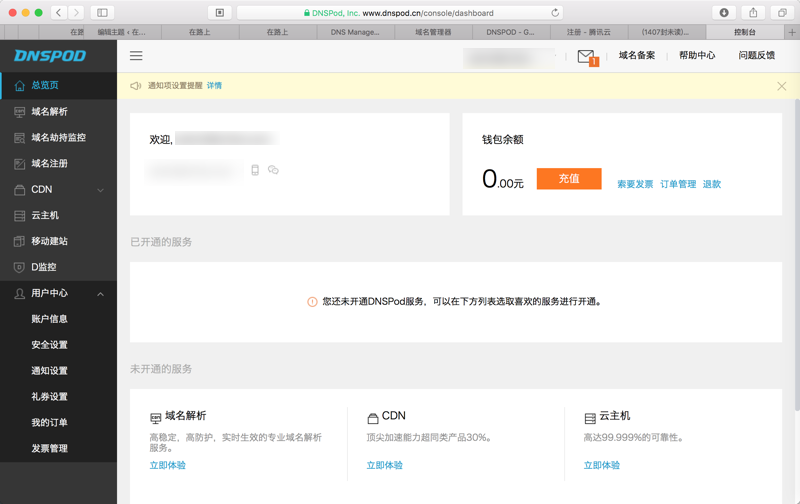The height and width of the screenshot is (504, 800).
Task: Click the 域名解析 card icon
Action: [156, 418]
